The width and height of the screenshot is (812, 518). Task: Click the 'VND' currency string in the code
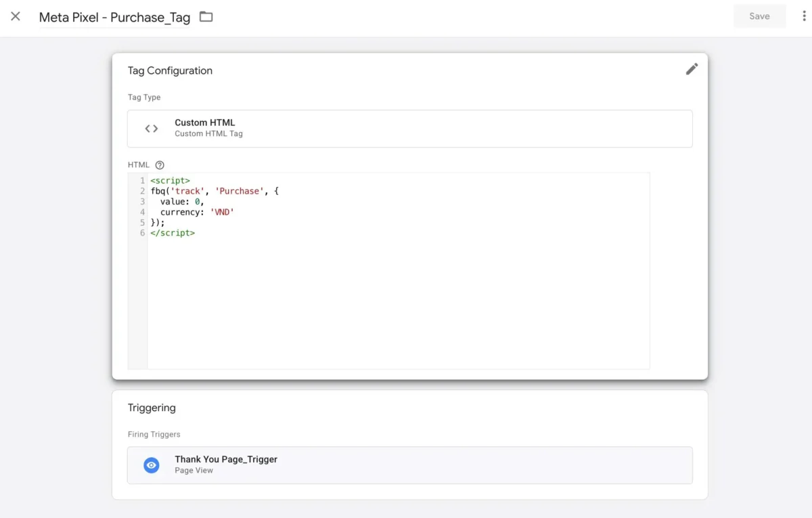tap(222, 212)
